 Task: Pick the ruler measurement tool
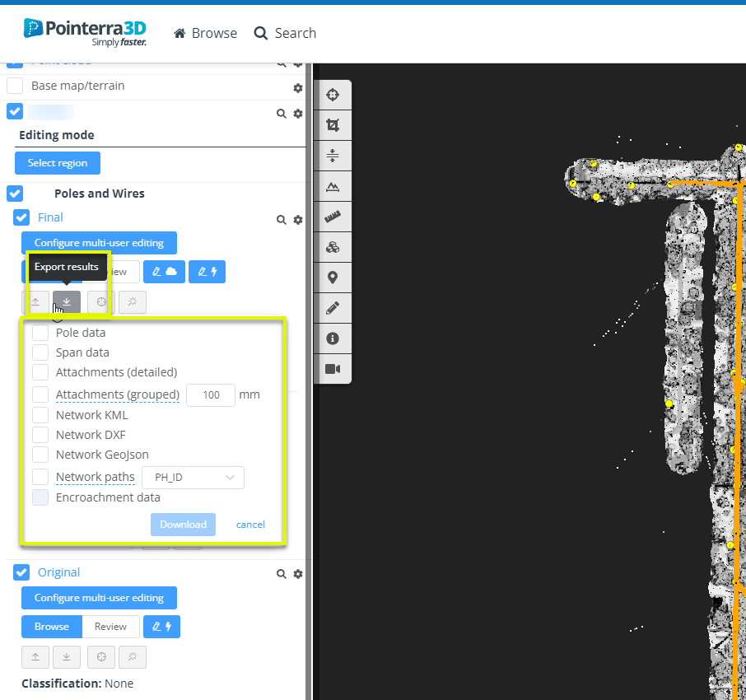333,217
